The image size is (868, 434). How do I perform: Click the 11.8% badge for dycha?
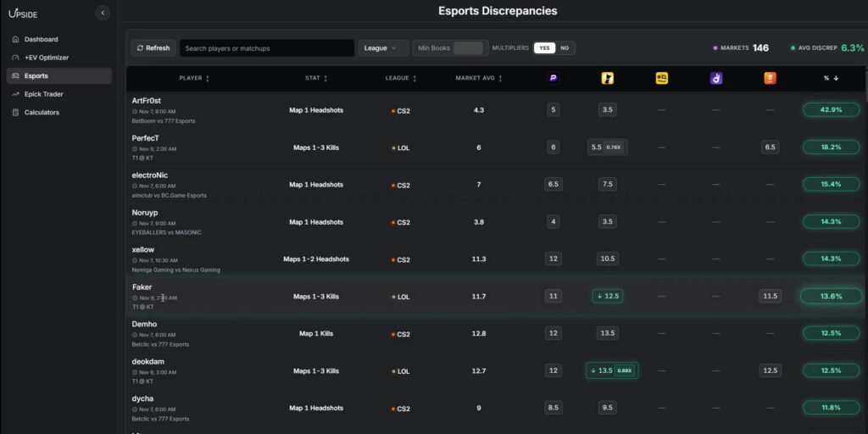click(x=831, y=408)
